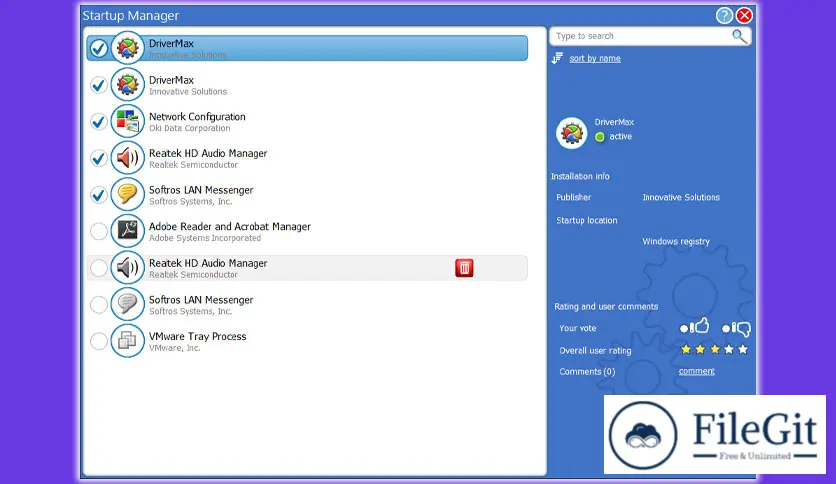The image size is (836, 484).
Task: Click the highlighted DriverMax gear icon
Action: 127,49
